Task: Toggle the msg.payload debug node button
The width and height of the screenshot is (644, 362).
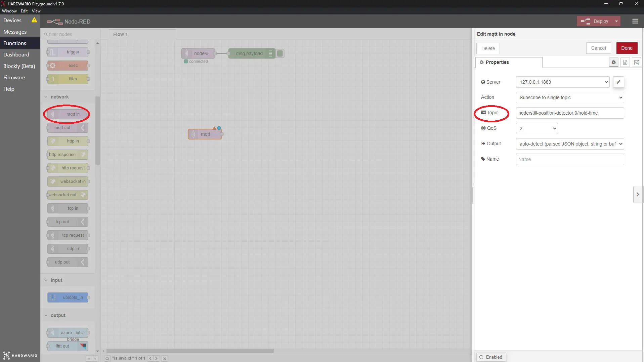Action: tap(280, 53)
